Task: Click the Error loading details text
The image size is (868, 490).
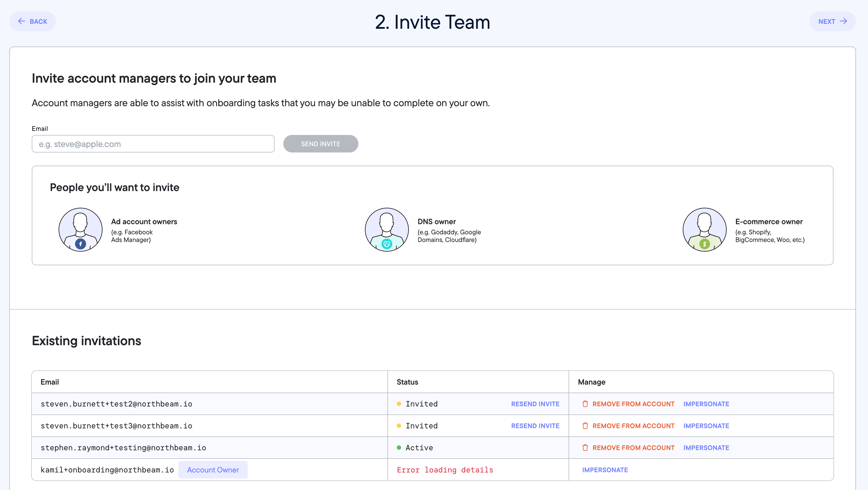Action: click(x=445, y=470)
